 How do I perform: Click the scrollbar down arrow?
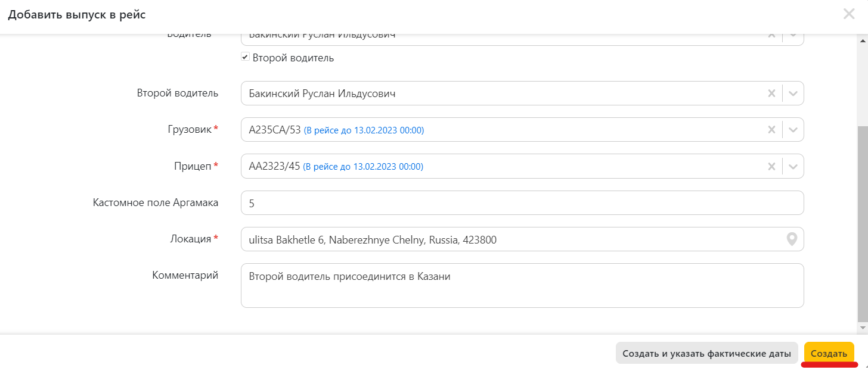[x=863, y=328]
